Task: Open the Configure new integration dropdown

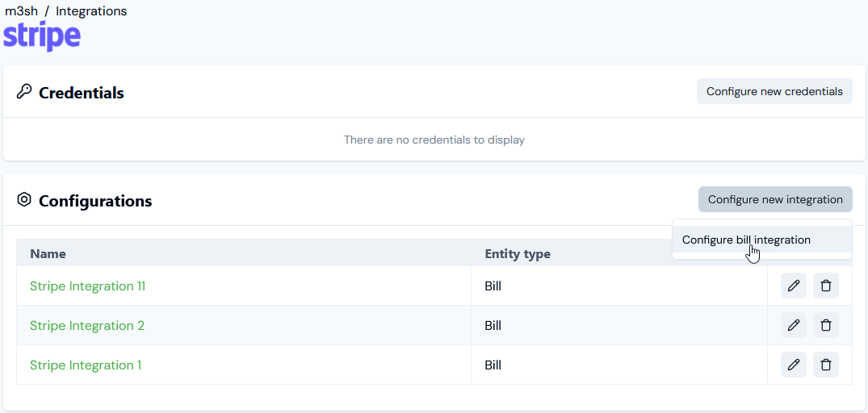Action: point(775,199)
